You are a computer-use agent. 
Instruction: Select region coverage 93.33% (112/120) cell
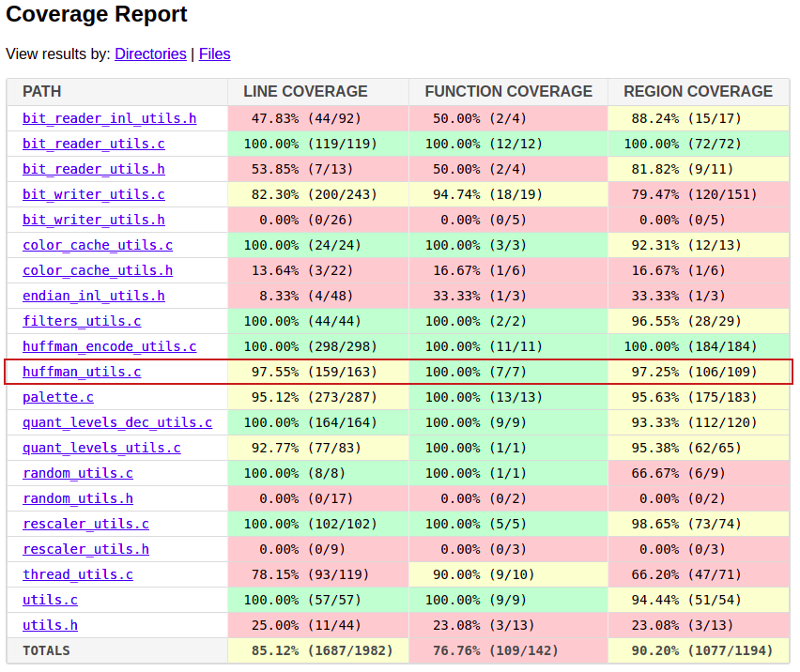click(x=699, y=422)
